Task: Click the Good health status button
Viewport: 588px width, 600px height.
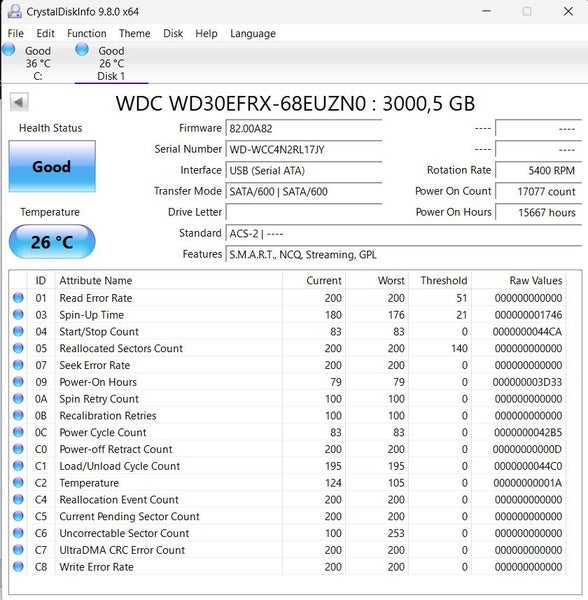Action: coord(52,166)
